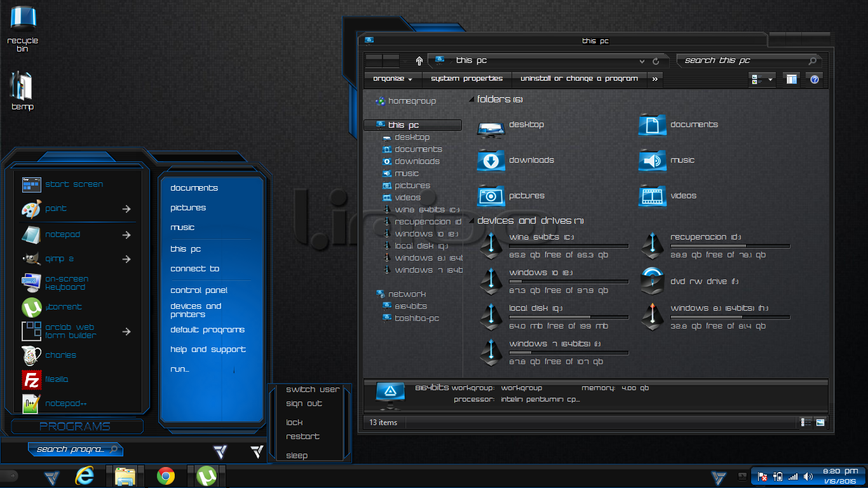
Task: Open On-Screen Keyboard in start menu
Action: coord(66,283)
